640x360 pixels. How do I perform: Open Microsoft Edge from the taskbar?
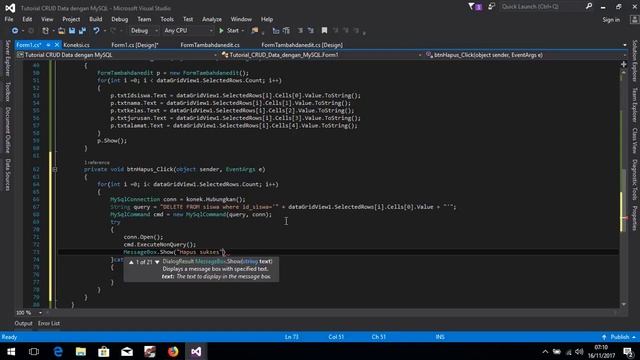[x=58, y=351]
